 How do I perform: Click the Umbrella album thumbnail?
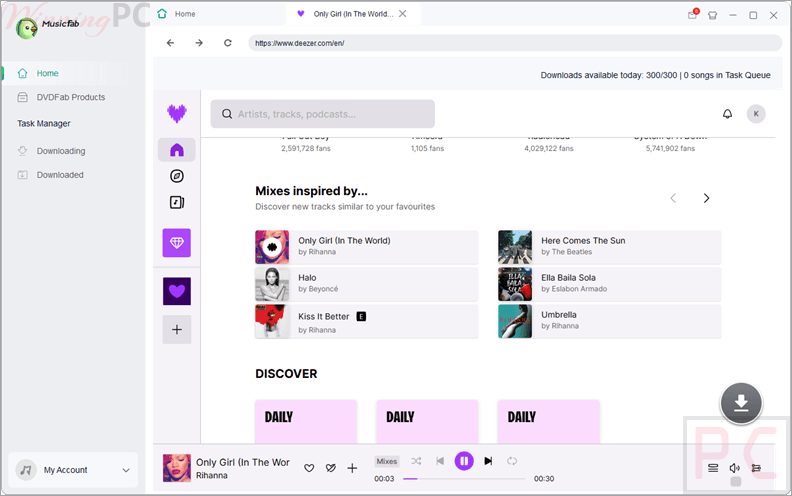click(x=515, y=321)
